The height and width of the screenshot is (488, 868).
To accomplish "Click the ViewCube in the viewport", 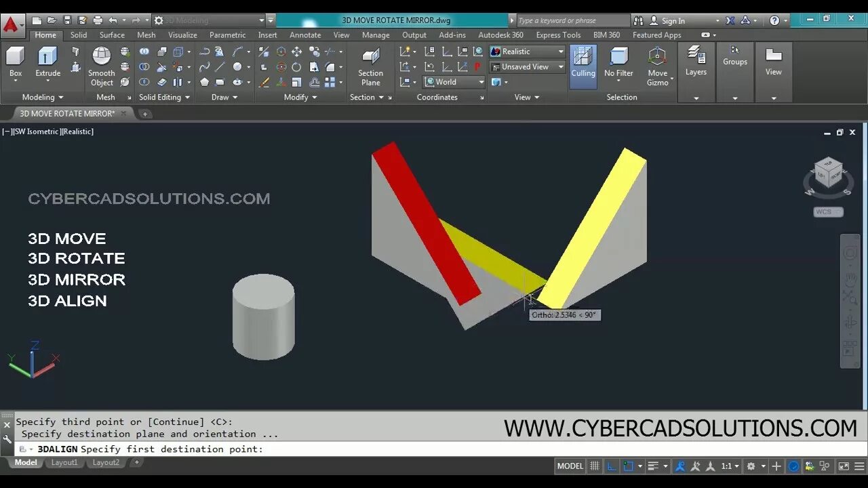I will (828, 174).
